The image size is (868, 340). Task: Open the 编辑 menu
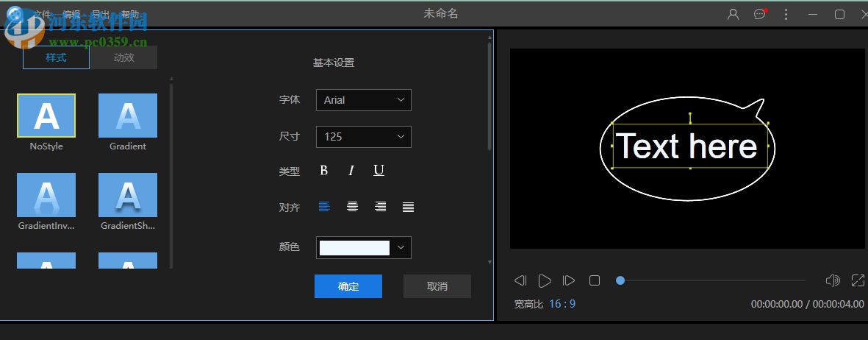coord(71,15)
